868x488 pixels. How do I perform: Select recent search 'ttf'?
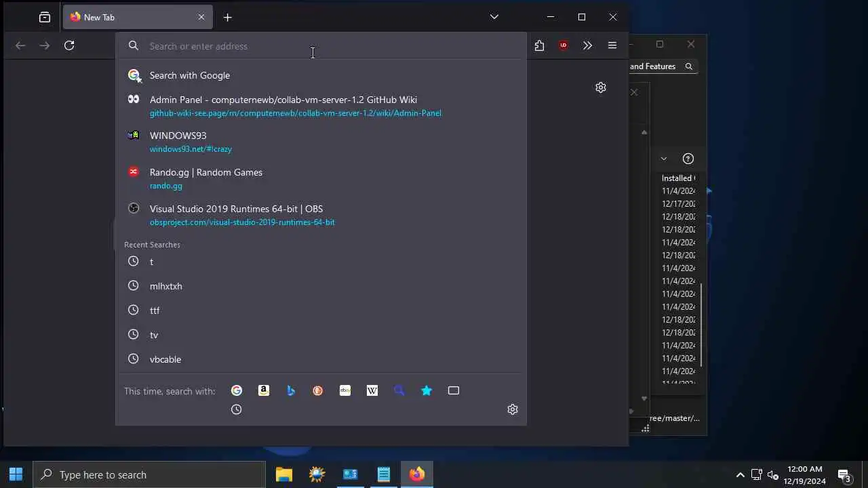(x=321, y=310)
